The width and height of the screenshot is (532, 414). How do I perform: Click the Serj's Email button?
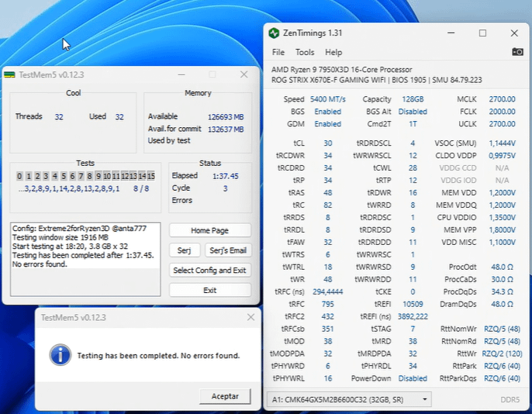(228, 250)
